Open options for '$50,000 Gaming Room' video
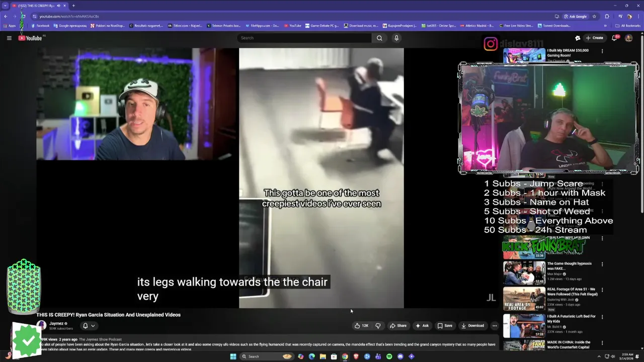This screenshot has height=362, width=644. tap(602, 51)
